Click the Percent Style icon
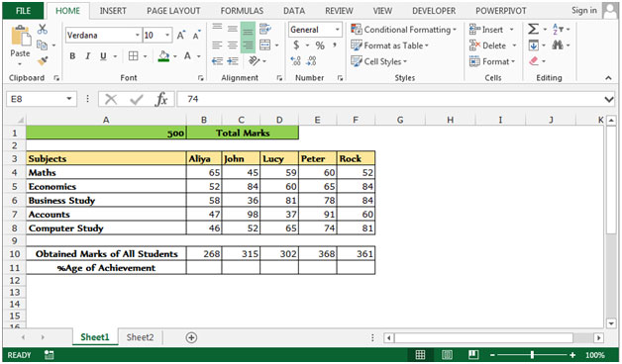The height and width of the screenshot is (364, 622). [320, 45]
